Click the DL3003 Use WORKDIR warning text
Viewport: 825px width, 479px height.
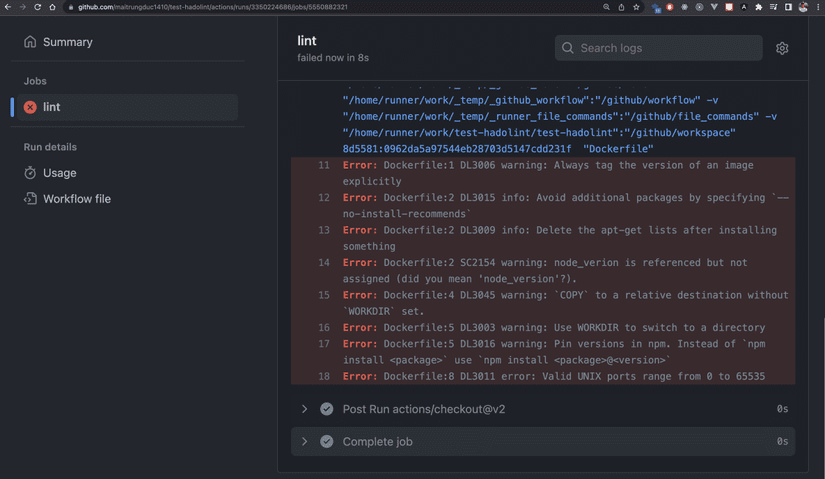[x=554, y=327]
